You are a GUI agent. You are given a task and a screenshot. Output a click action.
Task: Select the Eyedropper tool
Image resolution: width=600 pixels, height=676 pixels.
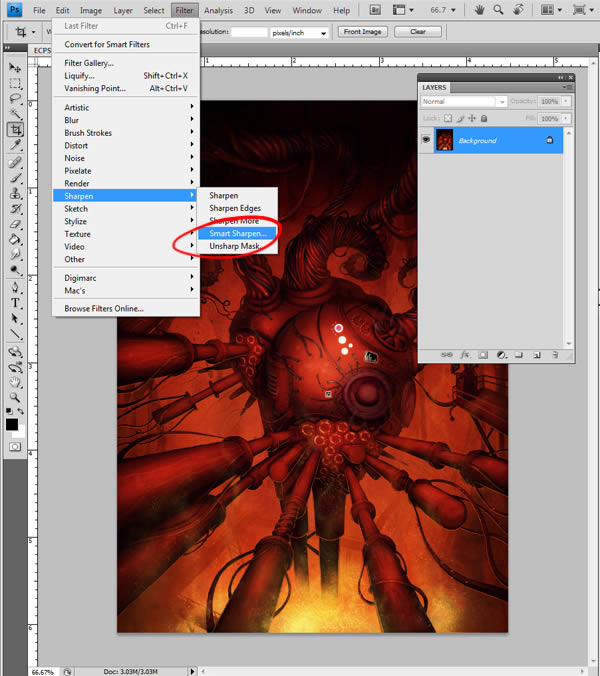[x=15, y=145]
